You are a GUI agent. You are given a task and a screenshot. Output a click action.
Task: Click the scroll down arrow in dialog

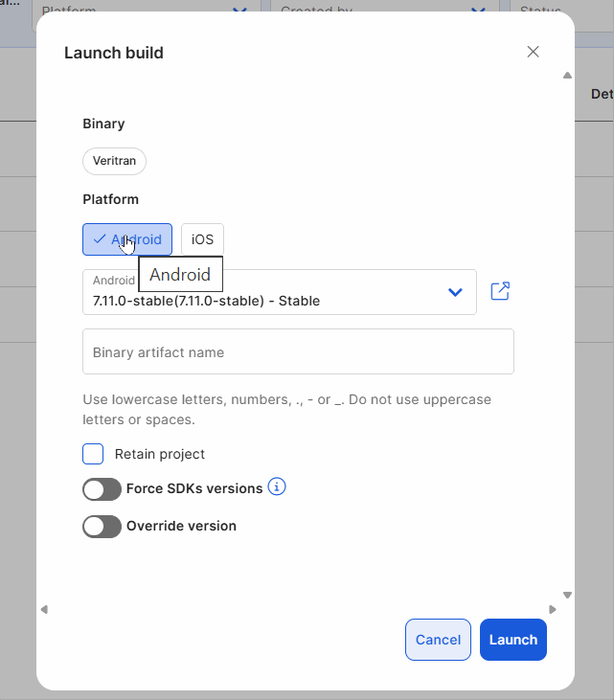click(x=567, y=595)
